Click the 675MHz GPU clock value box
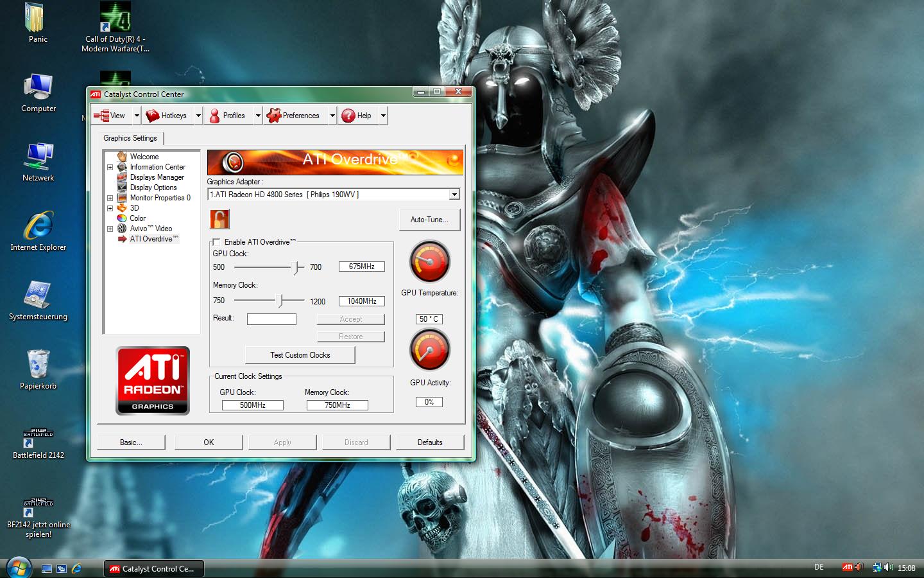This screenshot has width=924, height=578. click(x=362, y=267)
